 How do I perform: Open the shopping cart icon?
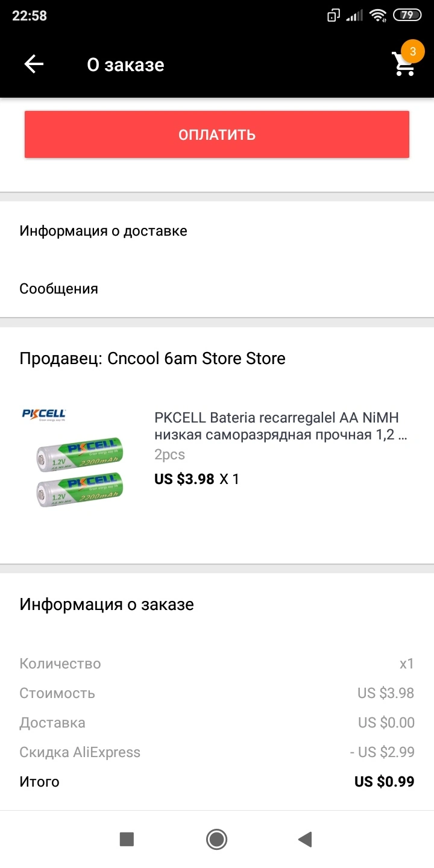403,64
